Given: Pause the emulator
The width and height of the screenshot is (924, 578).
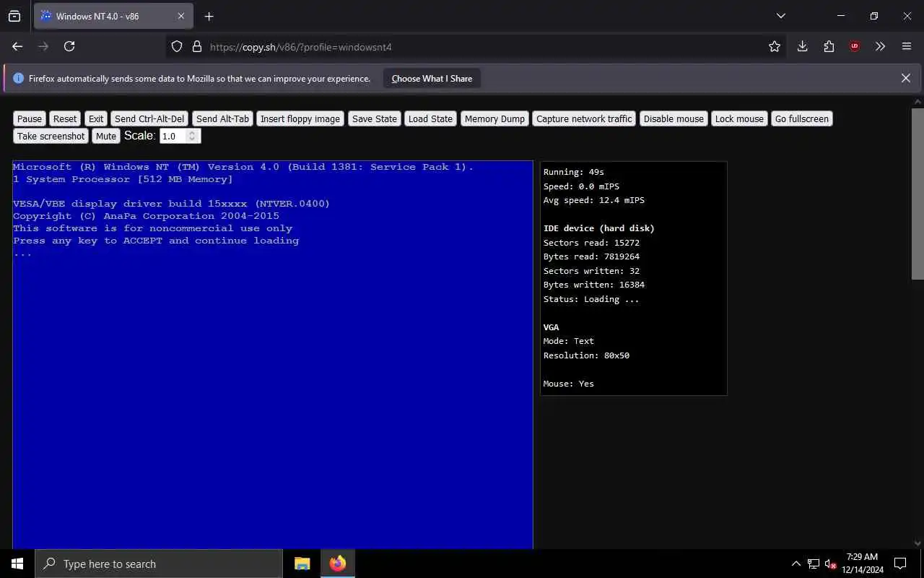Looking at the screenshot, I should pyautogui.click(x=30, y=118).
